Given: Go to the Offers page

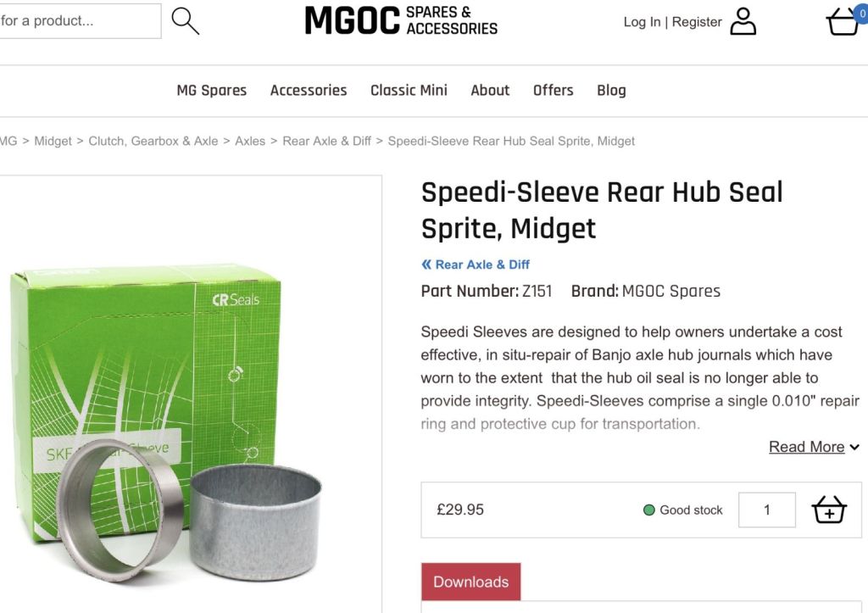Looking at the screenshot, I should [x=553, y=90].
